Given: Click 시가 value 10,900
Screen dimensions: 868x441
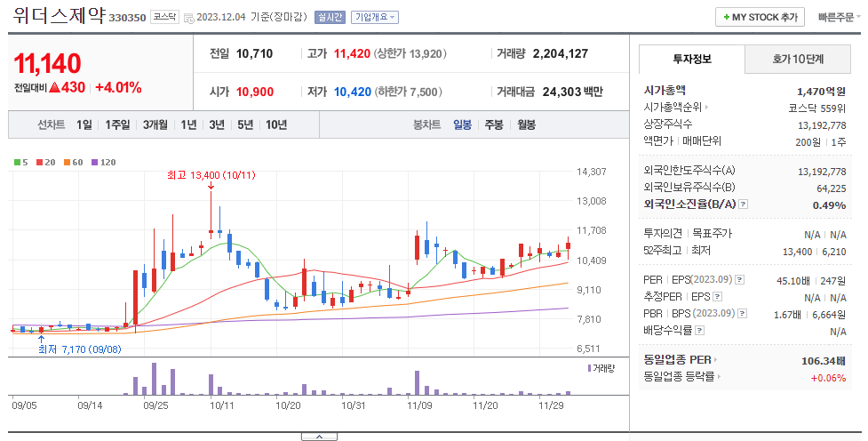Looking at the screenshot, I should coord(255,92).
